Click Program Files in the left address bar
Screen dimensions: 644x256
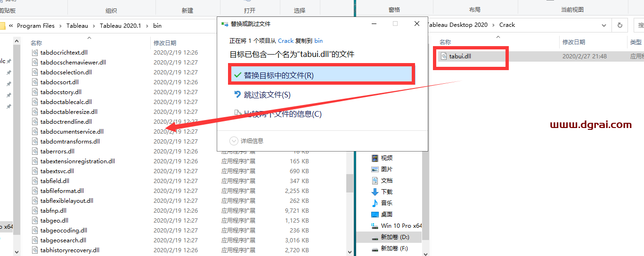click(x=36, y=26)
